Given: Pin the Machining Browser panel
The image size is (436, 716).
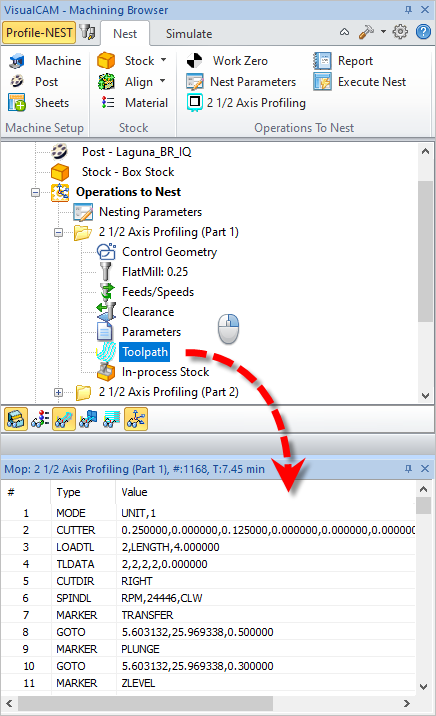Looking at the screenshot, I should coord(408,10).
